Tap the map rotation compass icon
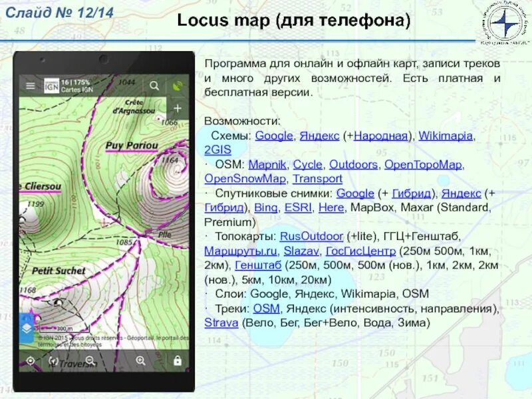 53,360
